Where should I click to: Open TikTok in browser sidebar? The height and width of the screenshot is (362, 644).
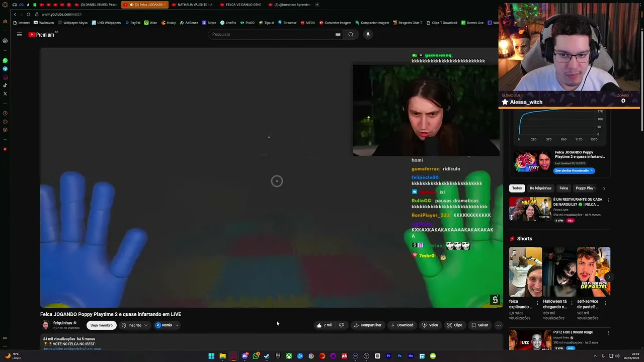click(x=5, y=85)
